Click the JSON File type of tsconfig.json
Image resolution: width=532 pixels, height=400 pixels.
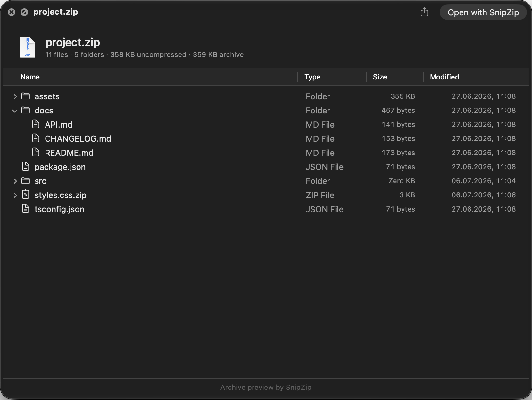click(324, 209)
